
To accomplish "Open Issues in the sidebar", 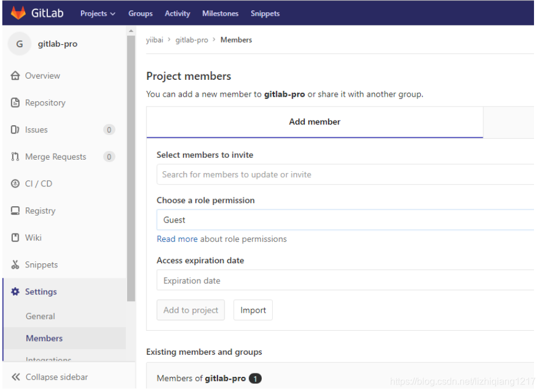I will click(36, 130).
